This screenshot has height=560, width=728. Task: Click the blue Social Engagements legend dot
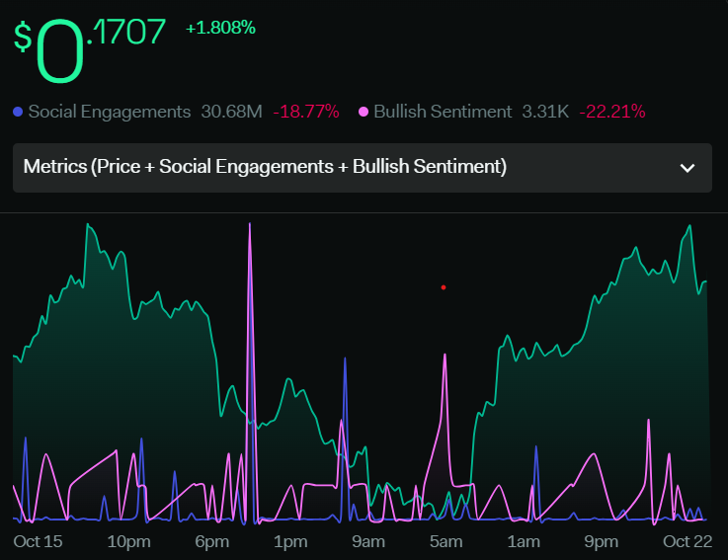[x=18, y=112]
